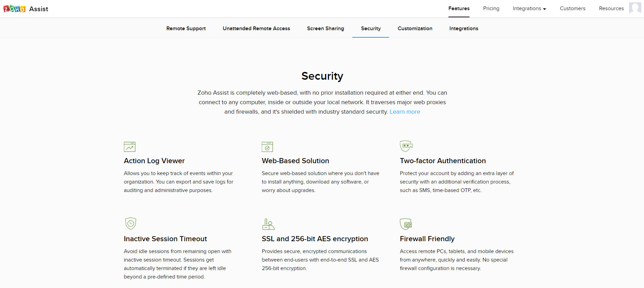Click the 'Access remote PCs, tablets' description text
Viewport: 644px width, 288px height.
click(457, 260)
